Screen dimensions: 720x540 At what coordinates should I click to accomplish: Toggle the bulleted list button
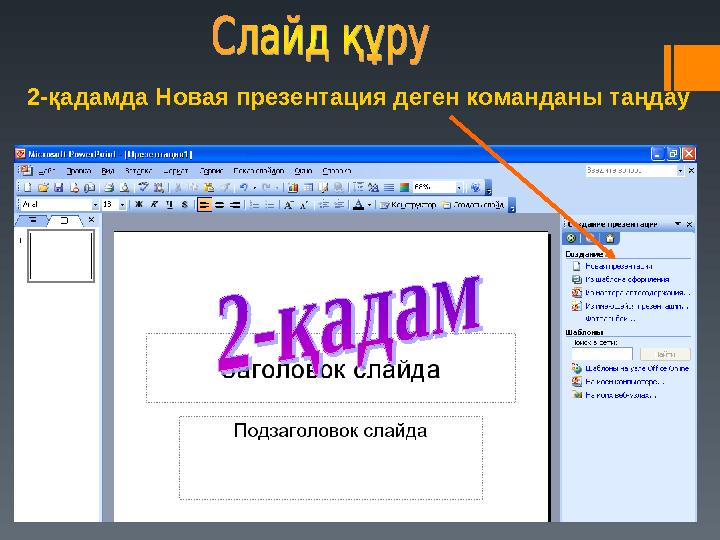[270, 205]
